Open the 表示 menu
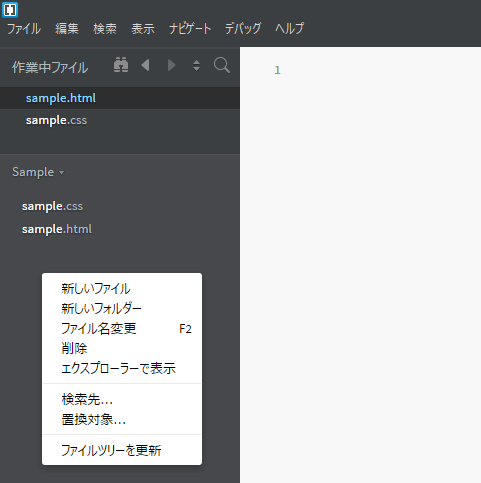 pyautogui.click(x=143, y=29)
